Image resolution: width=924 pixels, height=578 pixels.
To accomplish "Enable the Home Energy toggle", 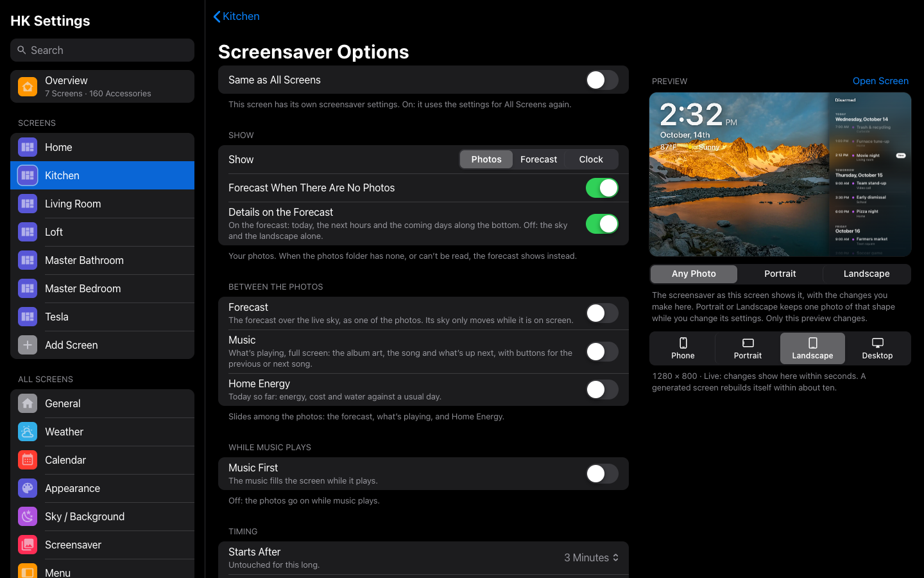I will click(x=602, y=389).
